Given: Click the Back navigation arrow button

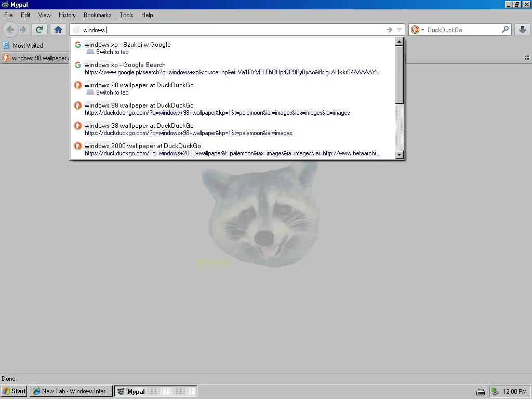Looking at the screenshot, I should [x=10, y=30].
